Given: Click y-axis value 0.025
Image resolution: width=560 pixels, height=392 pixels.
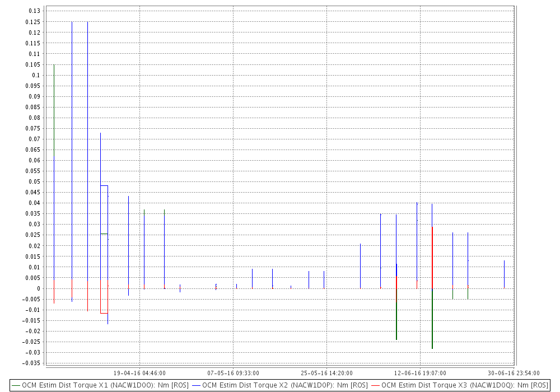Looking at the screenshot, I should (33, 235).
